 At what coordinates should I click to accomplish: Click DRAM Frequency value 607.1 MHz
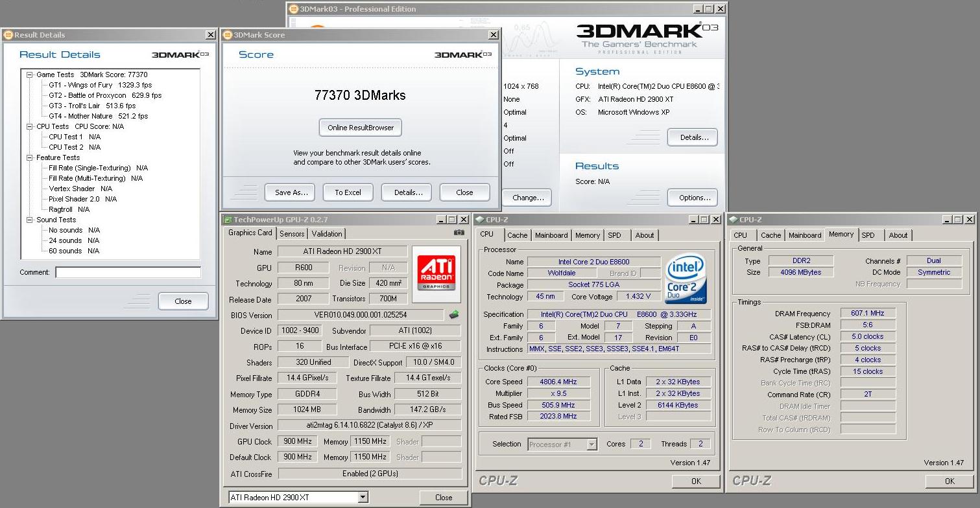tap(868, 313)
